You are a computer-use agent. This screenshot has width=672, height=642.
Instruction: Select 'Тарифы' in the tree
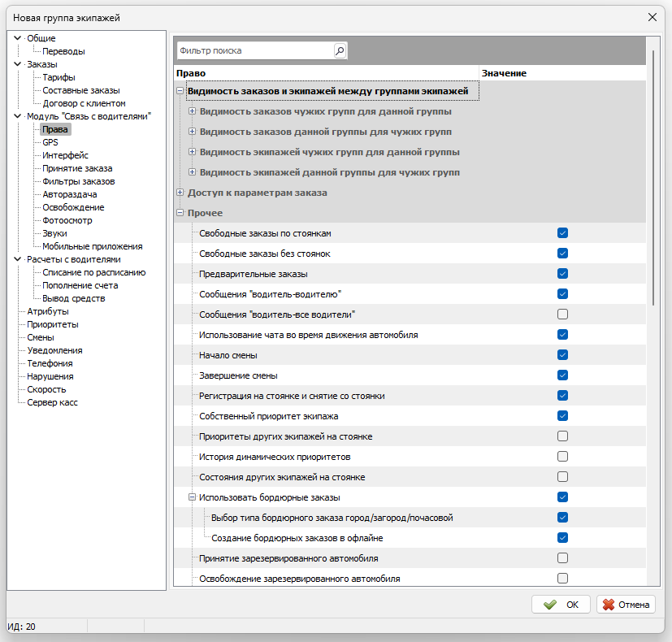(x=59, y=77)
